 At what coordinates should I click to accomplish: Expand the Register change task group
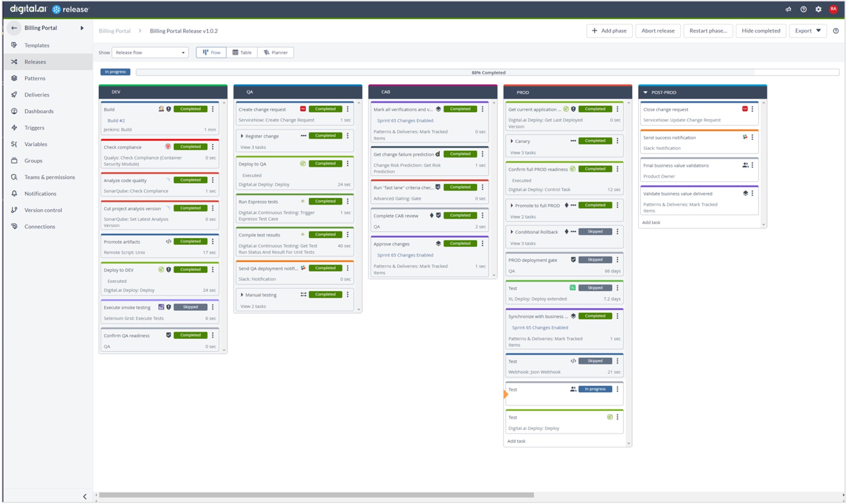coord(242,136)
